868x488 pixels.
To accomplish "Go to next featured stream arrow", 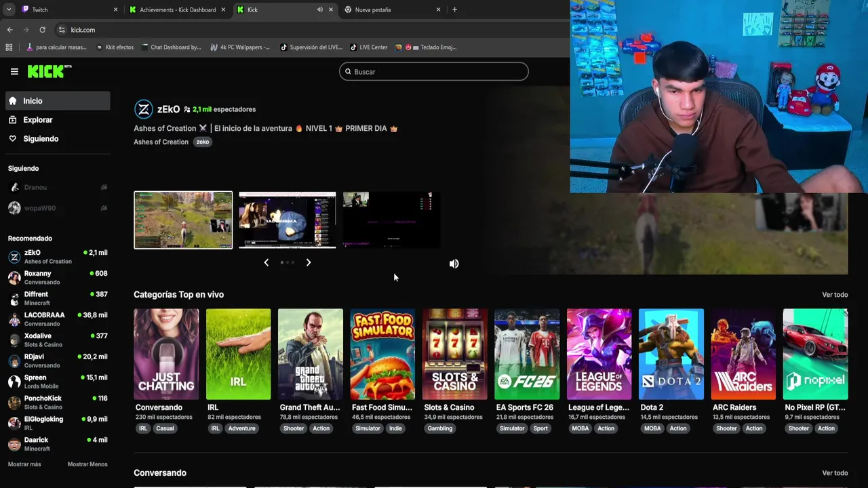I will click(309, 262).
